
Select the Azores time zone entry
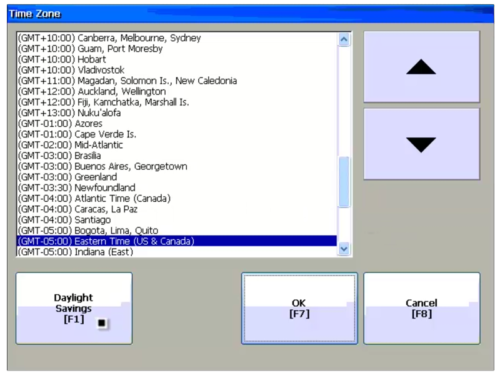[177, 124]
